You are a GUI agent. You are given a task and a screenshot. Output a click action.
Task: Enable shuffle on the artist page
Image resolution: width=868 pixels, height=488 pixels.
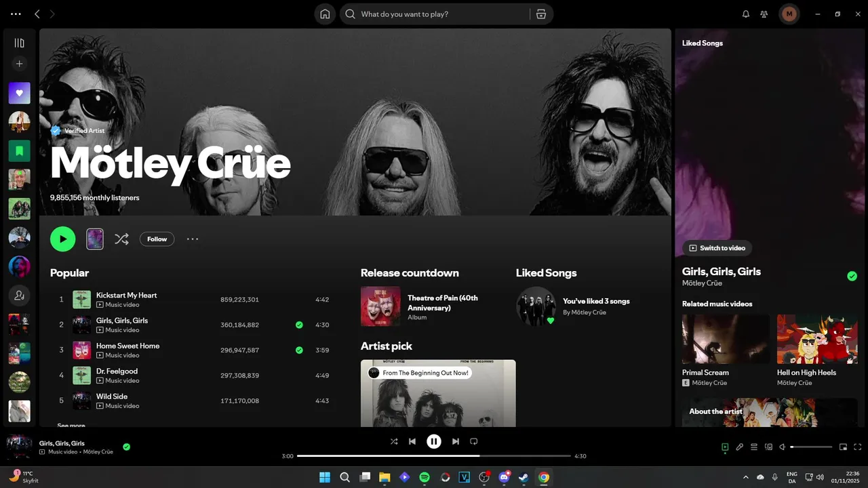pyautogui.click(x=121, y=239)
